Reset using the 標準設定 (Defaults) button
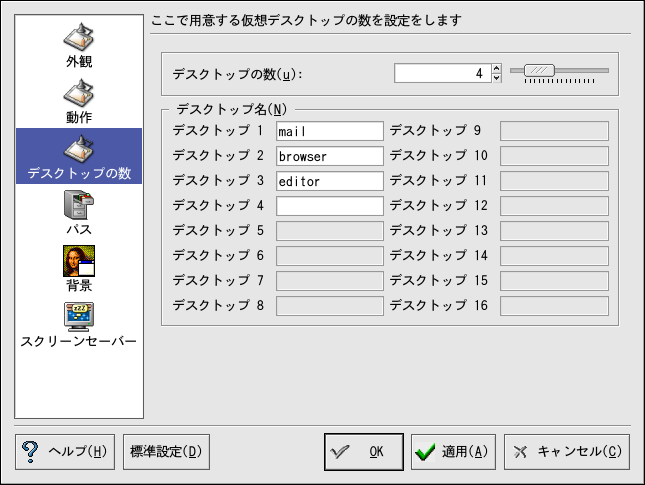Image resolution: width=645 pixels, height=485 pixels. coord(167,451)
